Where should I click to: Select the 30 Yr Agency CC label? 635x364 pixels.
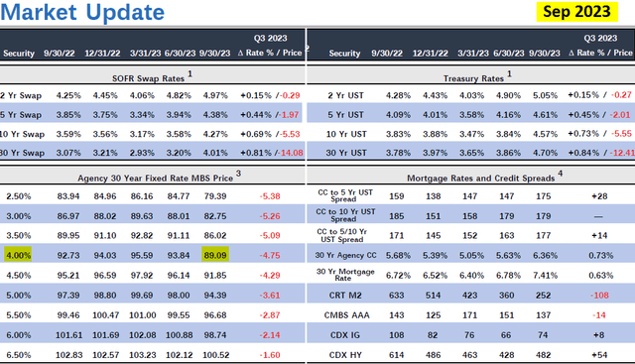point(345,256)
